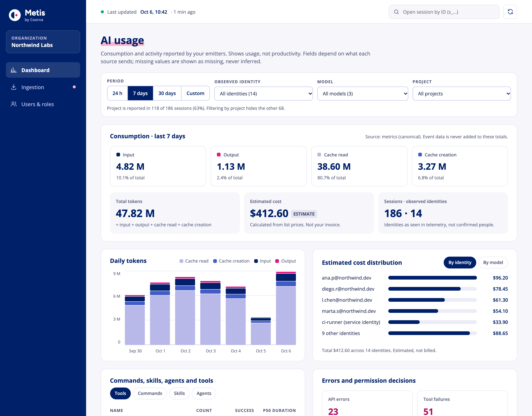
Task: Click the Input legend swatch in Daily tokens
Action: (256, 261)
